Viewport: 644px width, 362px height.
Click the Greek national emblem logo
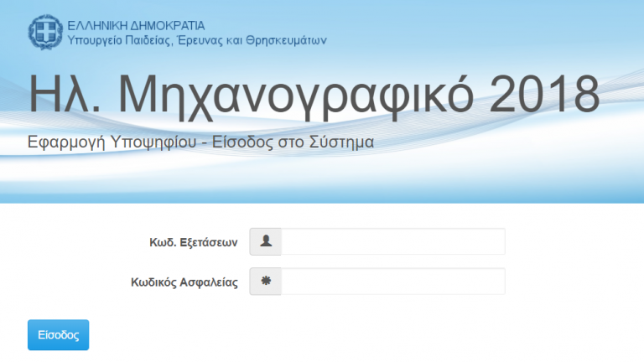[x=45, y=33]
